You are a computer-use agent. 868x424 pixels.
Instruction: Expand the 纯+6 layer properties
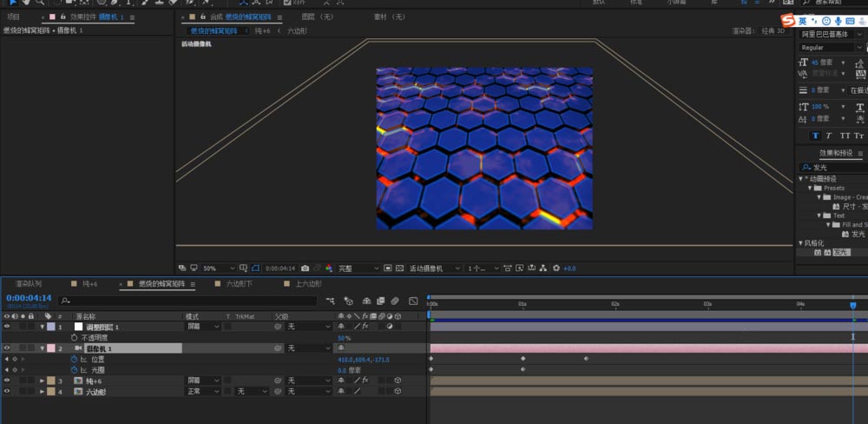tap(41, 381)
